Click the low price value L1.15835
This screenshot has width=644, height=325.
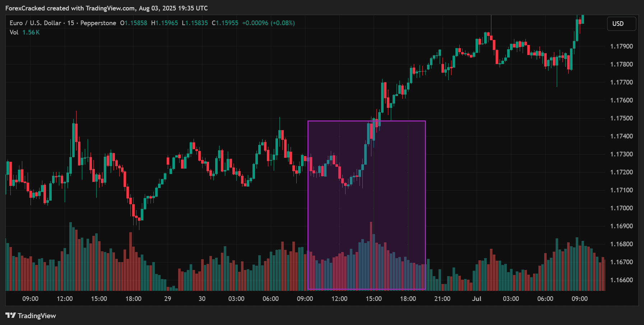(195, 23)
